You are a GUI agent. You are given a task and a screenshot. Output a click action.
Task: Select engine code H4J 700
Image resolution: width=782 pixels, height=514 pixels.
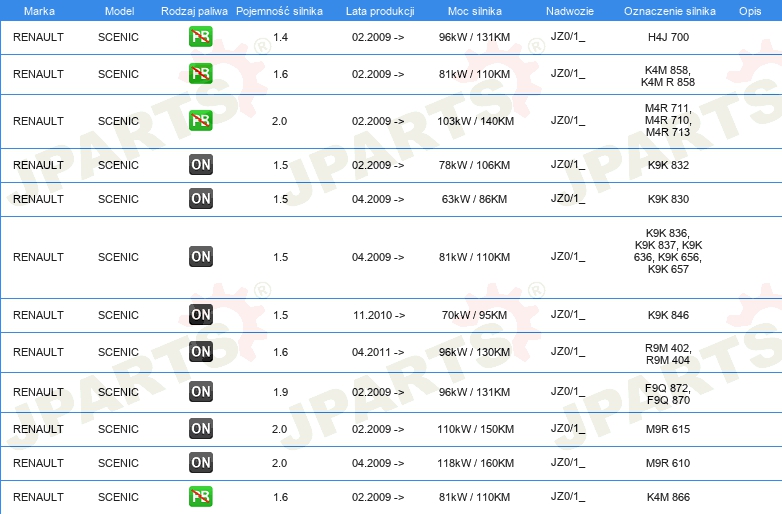[x=668, y=37]
